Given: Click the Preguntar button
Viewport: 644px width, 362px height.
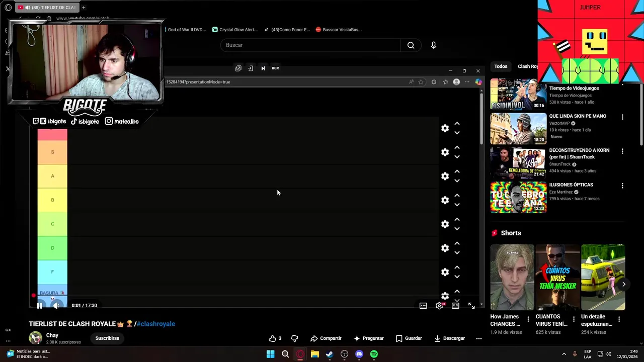Looking at the screenshot, I should pyautogui.click(x=368, y=338).
